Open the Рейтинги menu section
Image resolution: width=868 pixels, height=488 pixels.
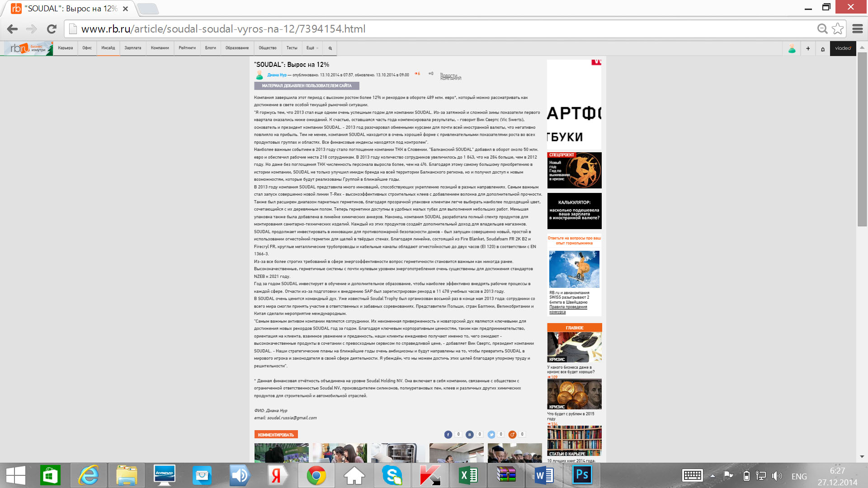click(187, 48)
